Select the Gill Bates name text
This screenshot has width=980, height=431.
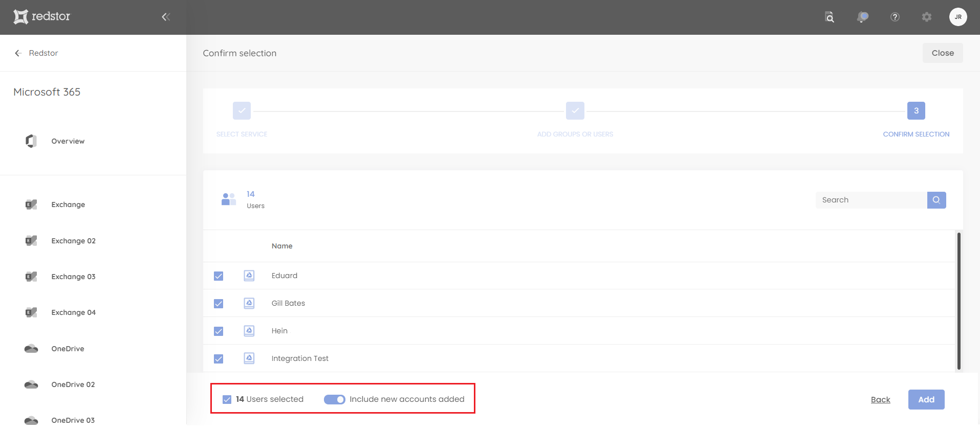(288, 303)
